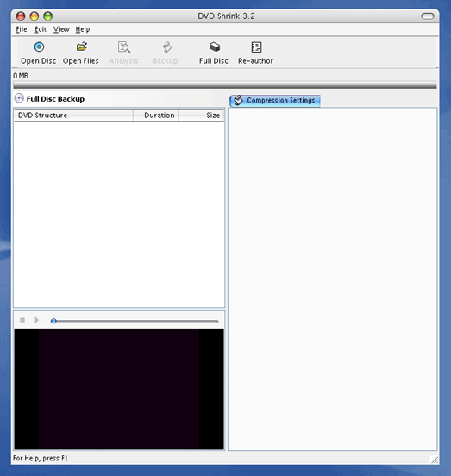The image size is (451, 476).
Task: Open the View menu
Action: pyautogui.click(x=61, y=29)
